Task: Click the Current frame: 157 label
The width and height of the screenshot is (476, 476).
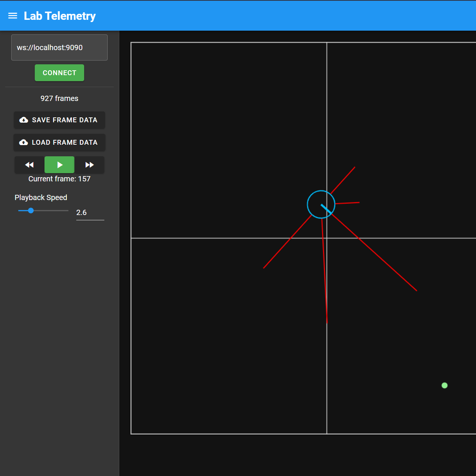Action: point(59,178)
